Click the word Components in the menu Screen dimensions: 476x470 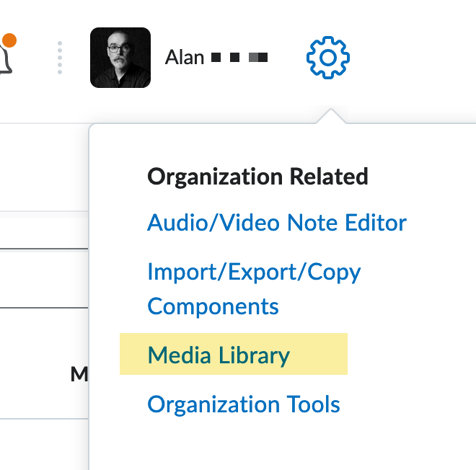click(213, 306)
